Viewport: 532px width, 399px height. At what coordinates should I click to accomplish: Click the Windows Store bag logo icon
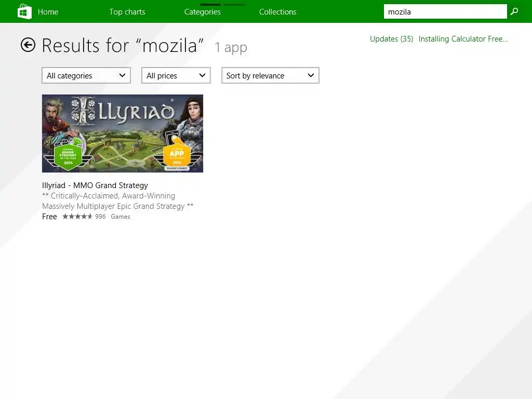pyautogui.click(x=24, y=11)
